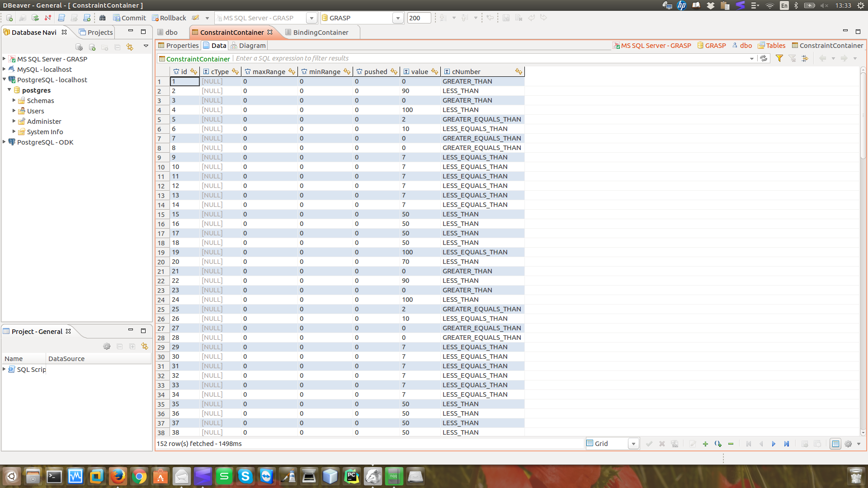Click the refresh results icon
Image resolution: width=868 pixels, height=488 pixels.
tap(764, 58)
